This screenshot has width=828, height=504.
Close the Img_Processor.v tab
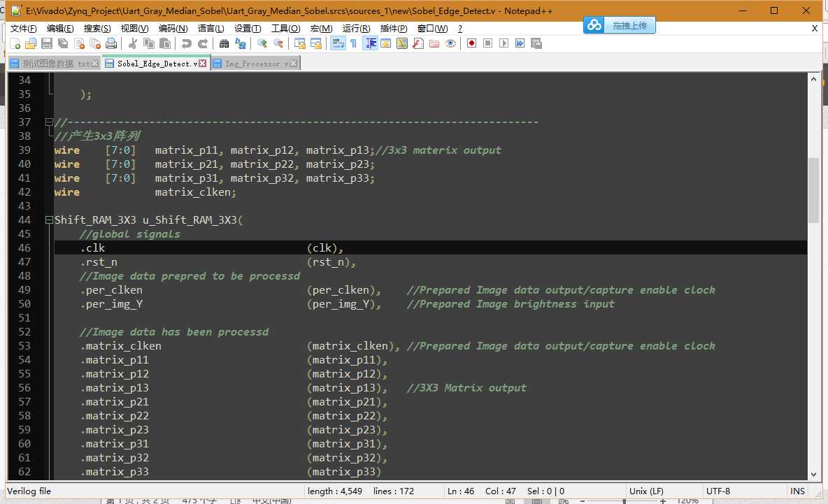point(293,64)
